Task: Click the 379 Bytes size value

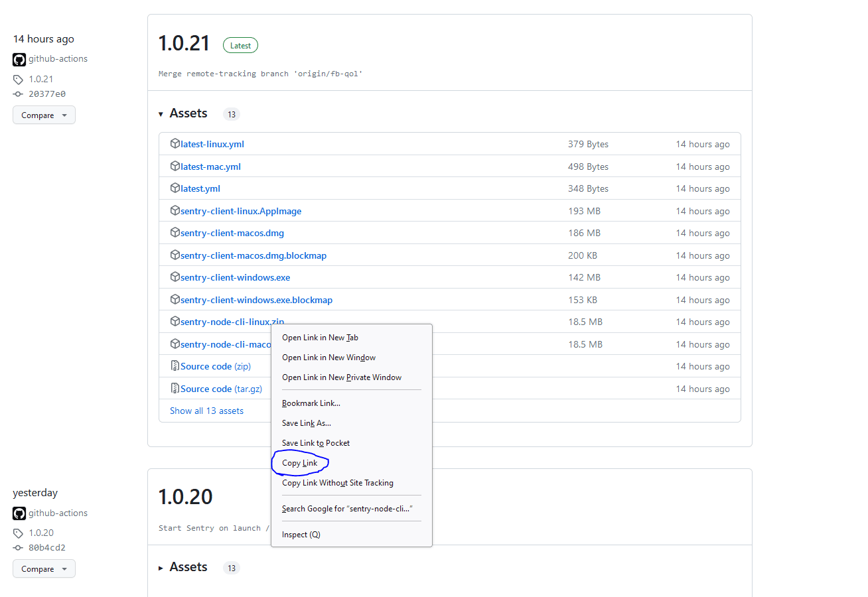Action: tap(588, 144)
